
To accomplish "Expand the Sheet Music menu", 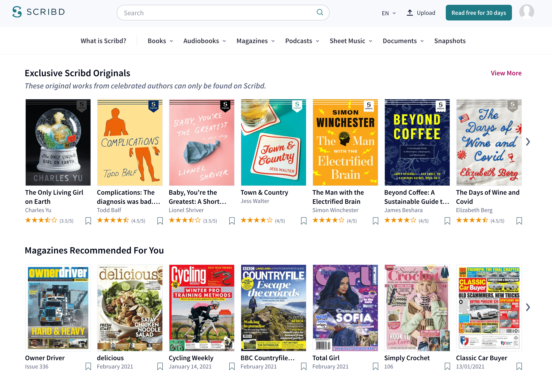I will tap(351, 41).
